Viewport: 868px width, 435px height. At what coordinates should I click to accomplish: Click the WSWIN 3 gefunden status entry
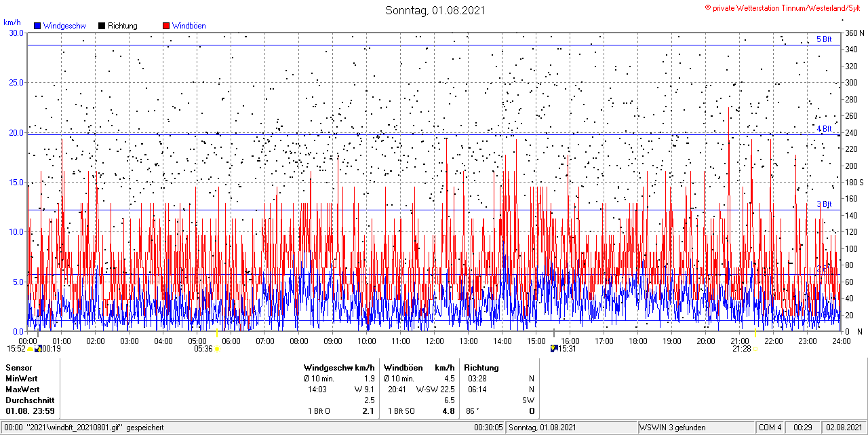coord(673,428)
